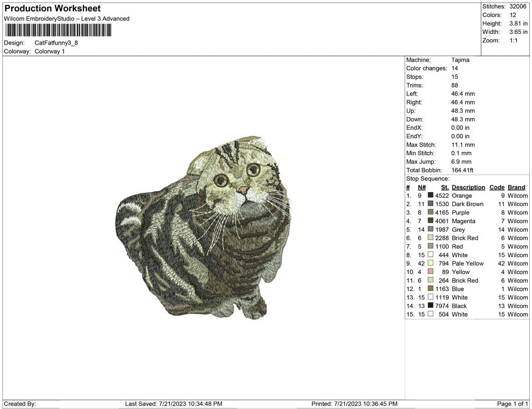Toggle the White swatch on row 13
This screenshot has height=409, width=532.
(430, 297)
